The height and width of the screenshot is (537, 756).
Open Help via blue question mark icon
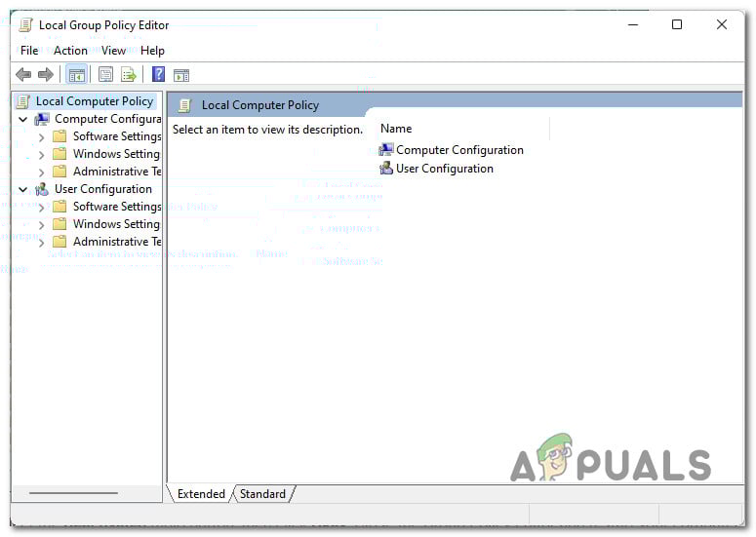click(158, 74)
